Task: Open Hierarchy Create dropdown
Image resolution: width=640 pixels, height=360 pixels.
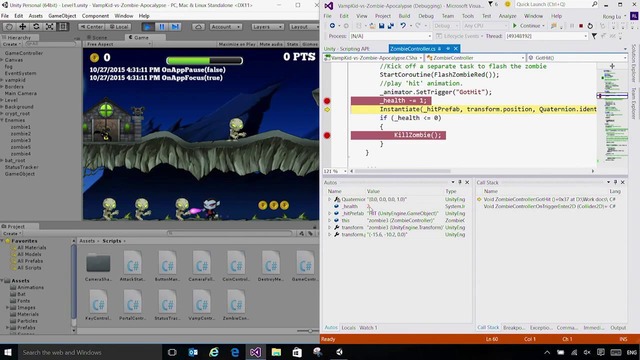Action: point(11,44)
